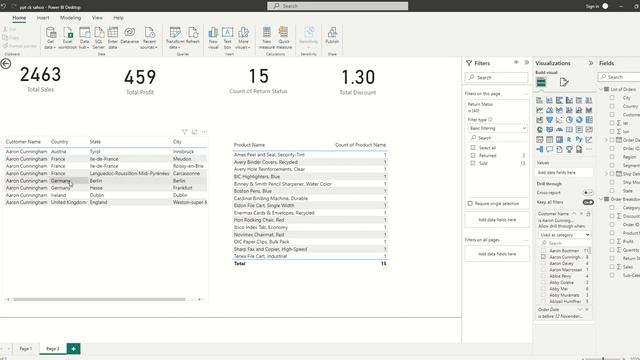Click the back arrow on report canvas
640x360 pixels.
6,64
